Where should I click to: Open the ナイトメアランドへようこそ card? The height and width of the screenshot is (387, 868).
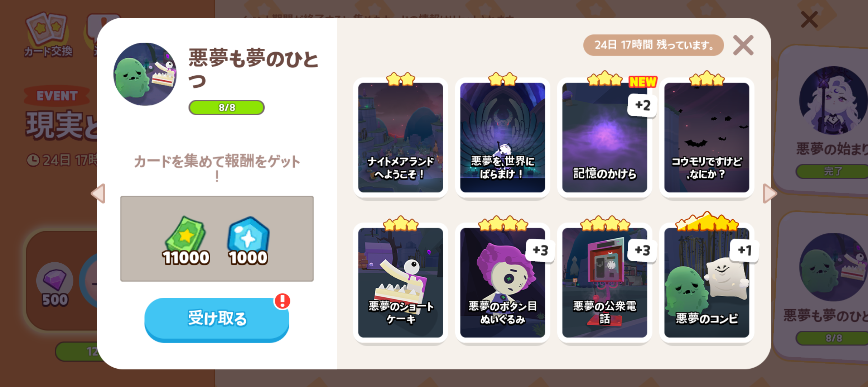400,138
